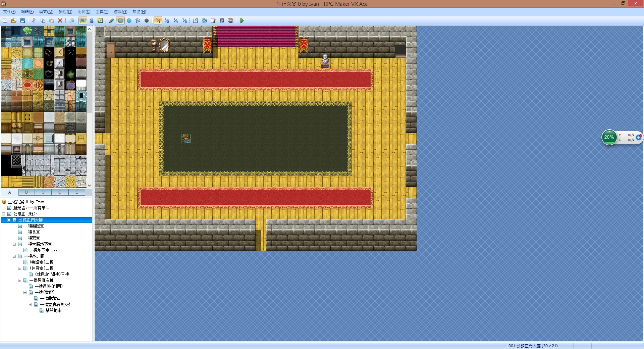Open the Character Generator icon

[230, 20]
